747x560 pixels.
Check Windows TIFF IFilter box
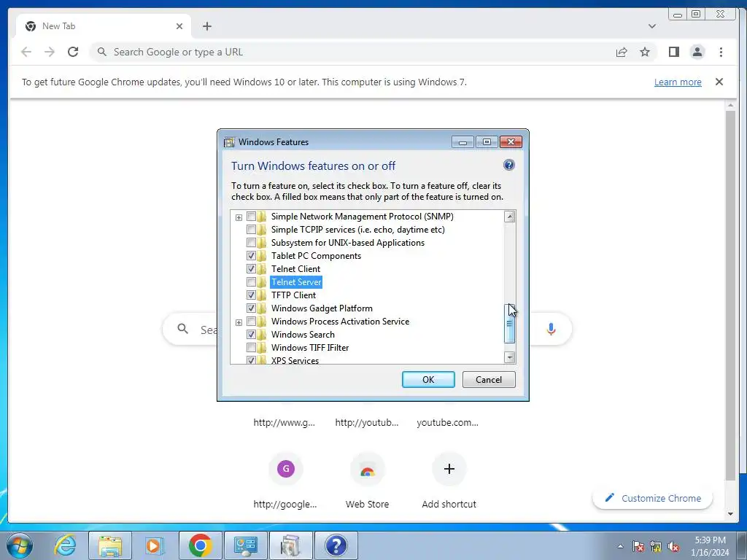(251, 348)
